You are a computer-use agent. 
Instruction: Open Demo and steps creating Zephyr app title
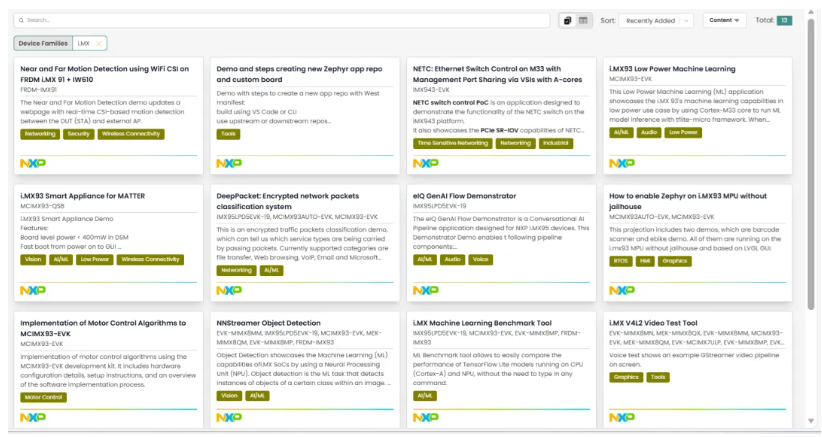pyautogui.click(x=299, y=74)
